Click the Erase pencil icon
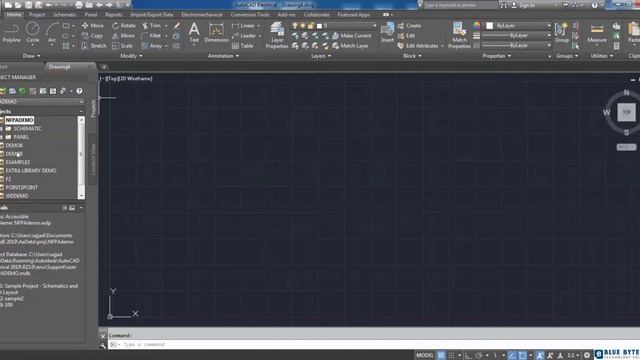The height and width of the screenshot is (360, 640). [x=177, y=26]
